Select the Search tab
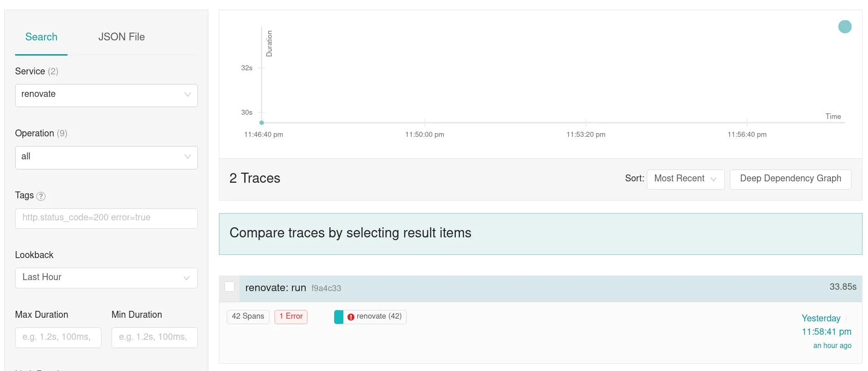This screenshot has height=371, width=868. (x=41, y=37)
